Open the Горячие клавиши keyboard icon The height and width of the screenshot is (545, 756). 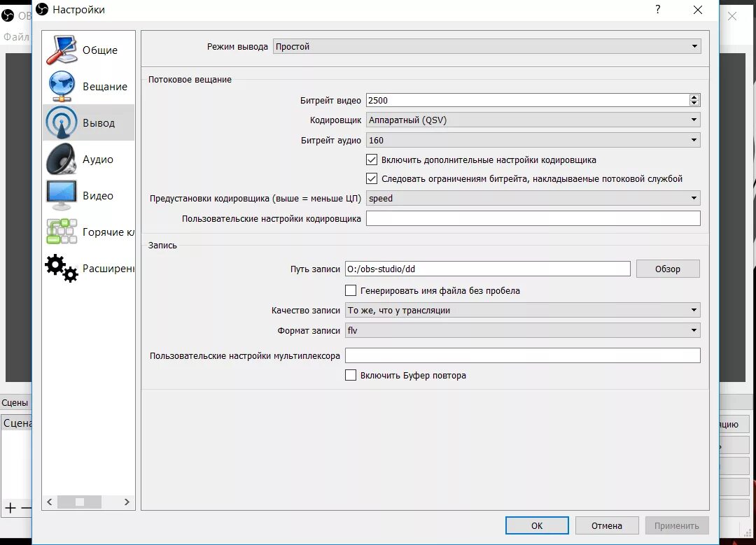(62, 232)
